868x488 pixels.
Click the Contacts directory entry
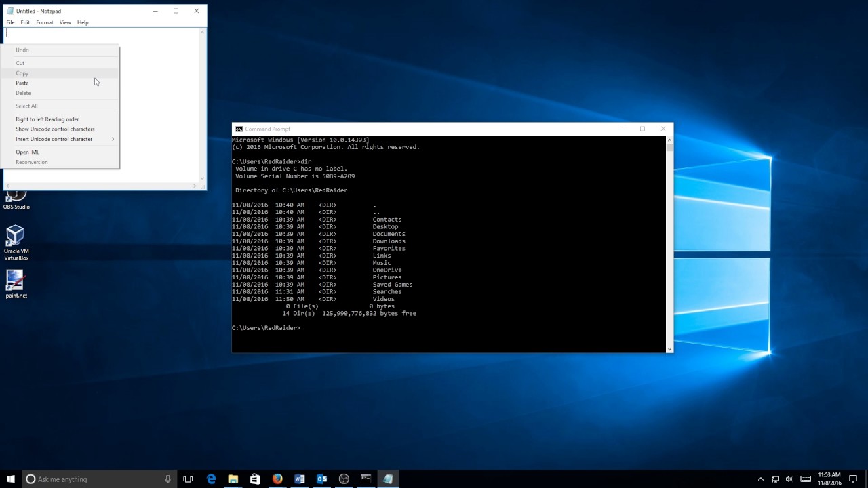(x=387, y=220)
